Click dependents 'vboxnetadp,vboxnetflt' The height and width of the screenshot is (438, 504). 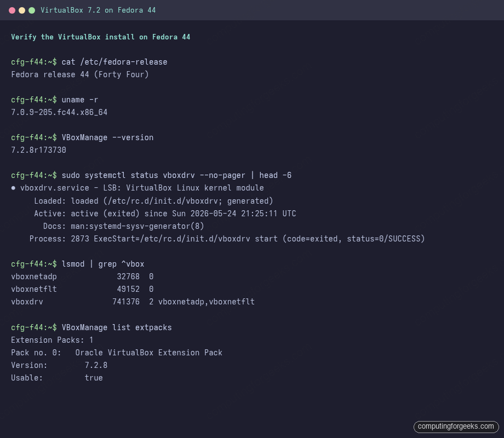[x=207, y=302]
